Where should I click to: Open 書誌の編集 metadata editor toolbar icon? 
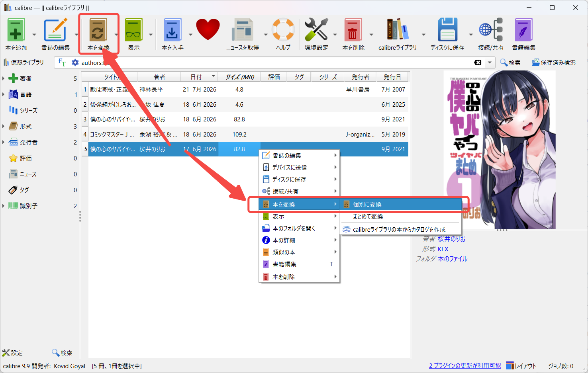pyautogui.click(x=55, y=30)
